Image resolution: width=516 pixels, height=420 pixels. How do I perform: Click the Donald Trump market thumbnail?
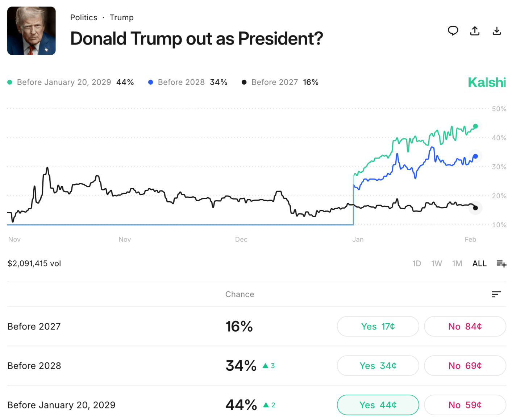pos(32,31)
